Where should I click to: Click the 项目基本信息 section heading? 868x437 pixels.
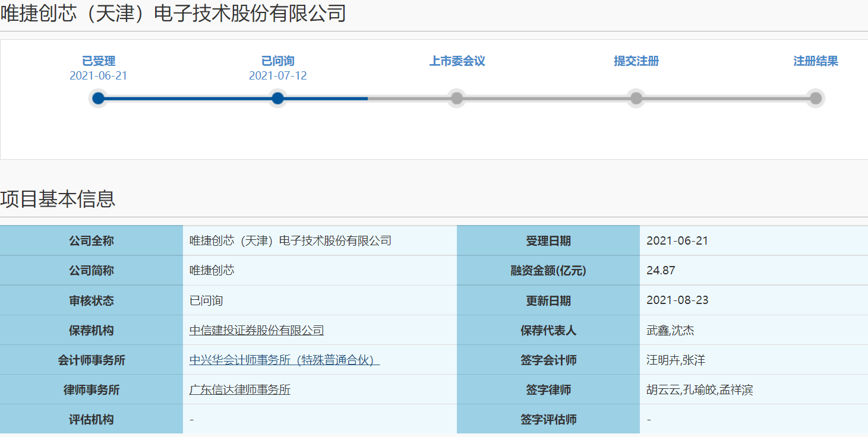[x=58, y=199]
